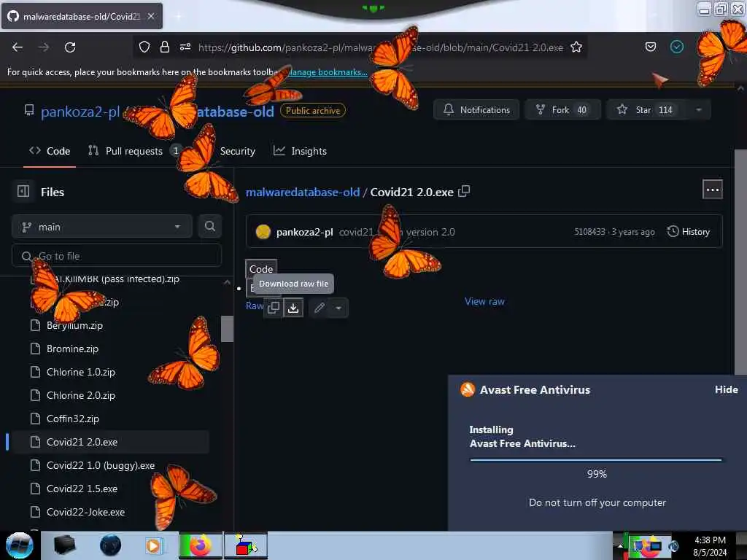This screenshot has width=747, height=560.
Task: Open the History clock link
Action: point(689,231)
